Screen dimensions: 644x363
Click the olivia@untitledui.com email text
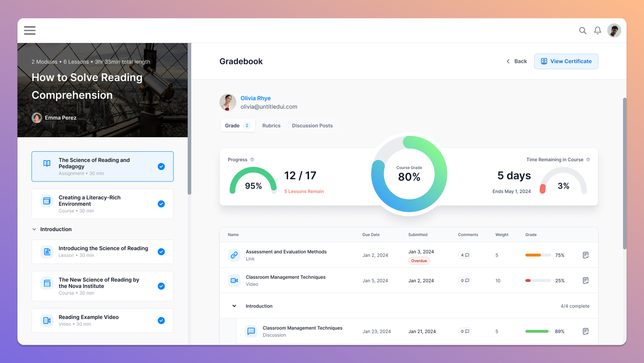(x=269, y=107)
